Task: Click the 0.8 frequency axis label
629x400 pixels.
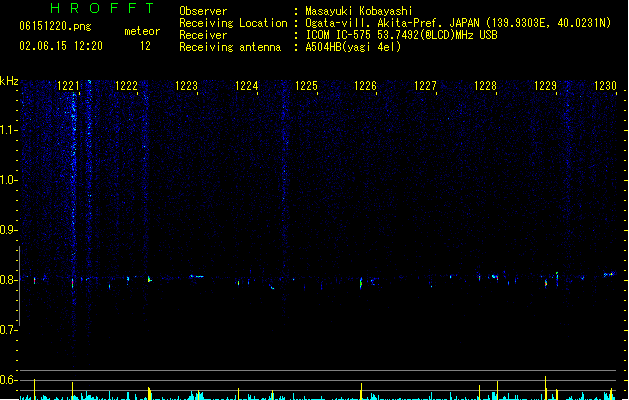Action: 8,280
